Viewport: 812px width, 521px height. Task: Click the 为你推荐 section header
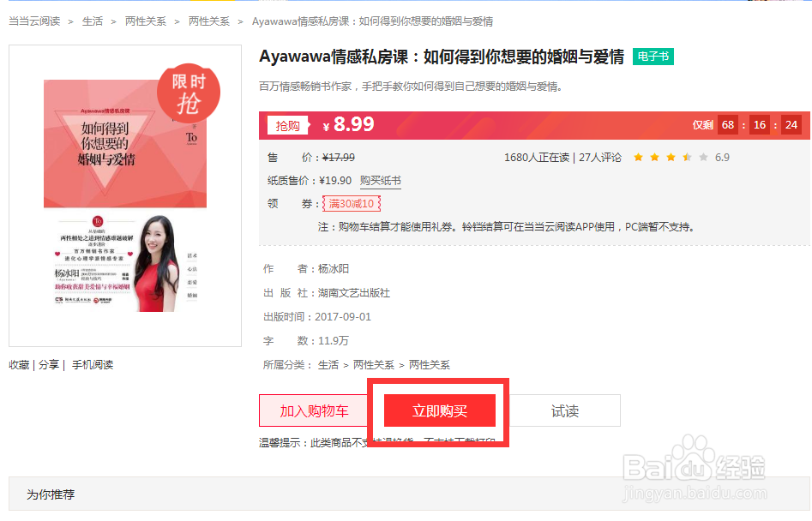(51, 494)
